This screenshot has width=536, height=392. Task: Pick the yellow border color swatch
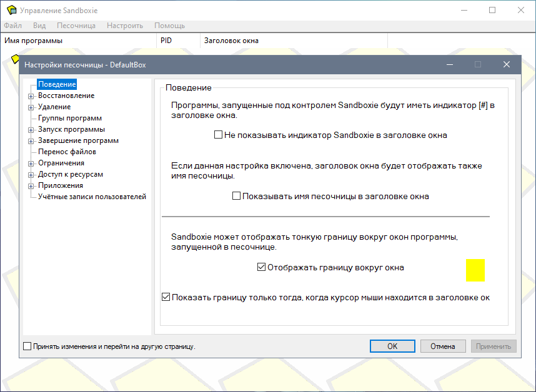475,270
